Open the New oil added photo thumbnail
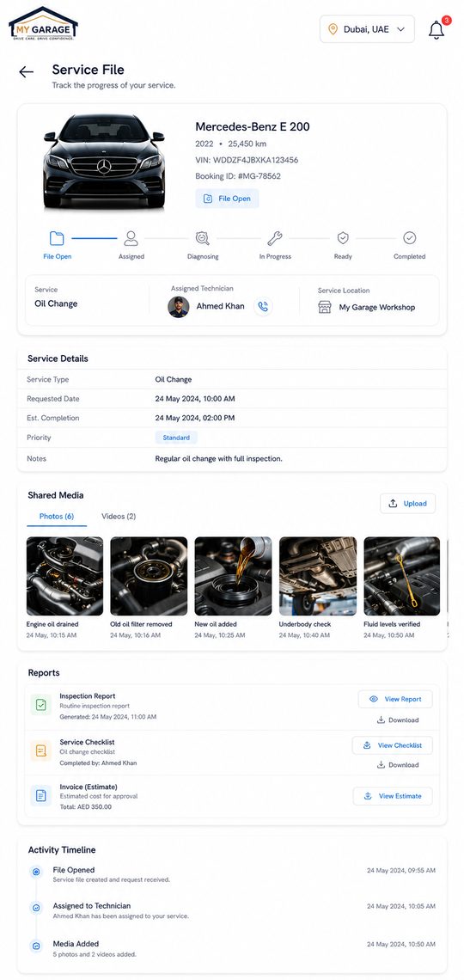This screenshot has height=980, width=464. point(234,576)
